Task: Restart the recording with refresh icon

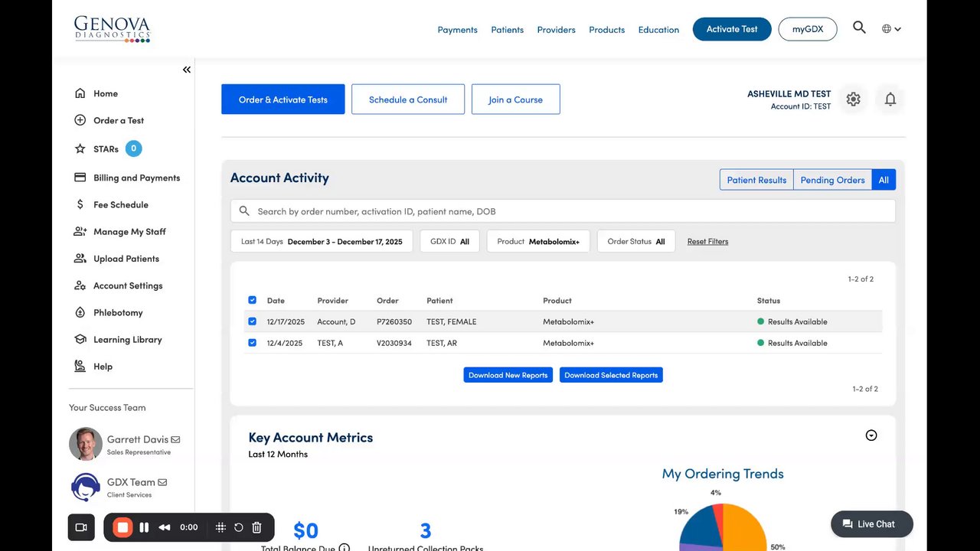Action: click(x=239, y=527)
